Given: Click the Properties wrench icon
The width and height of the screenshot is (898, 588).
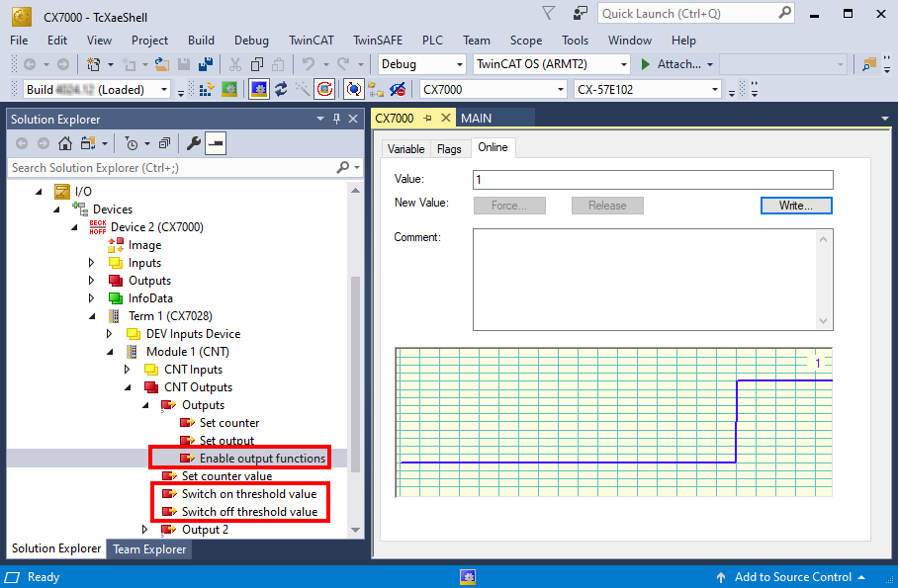Looking at the screenshot, I should pos(194,143).
